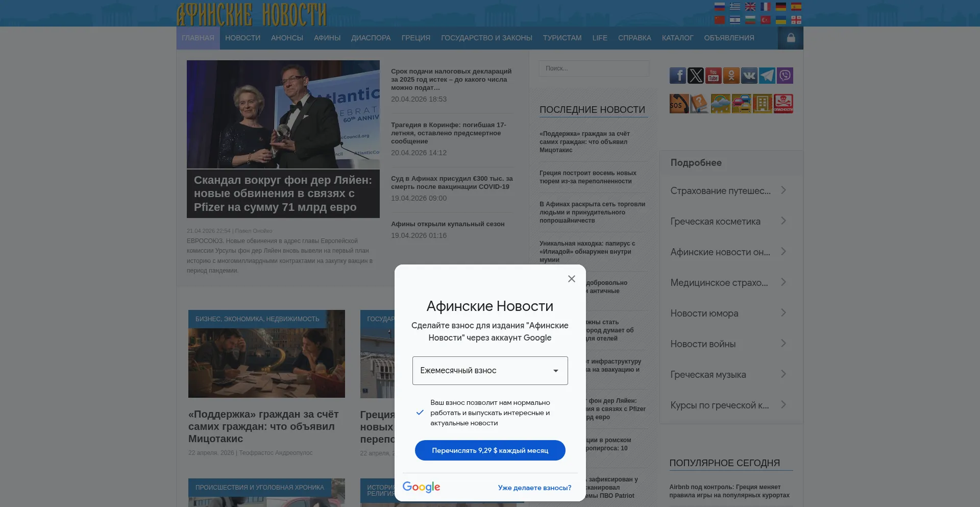Click into the Поиск search field
The image size is (980, 507).
pyautogui.click(x=594, y=68)
